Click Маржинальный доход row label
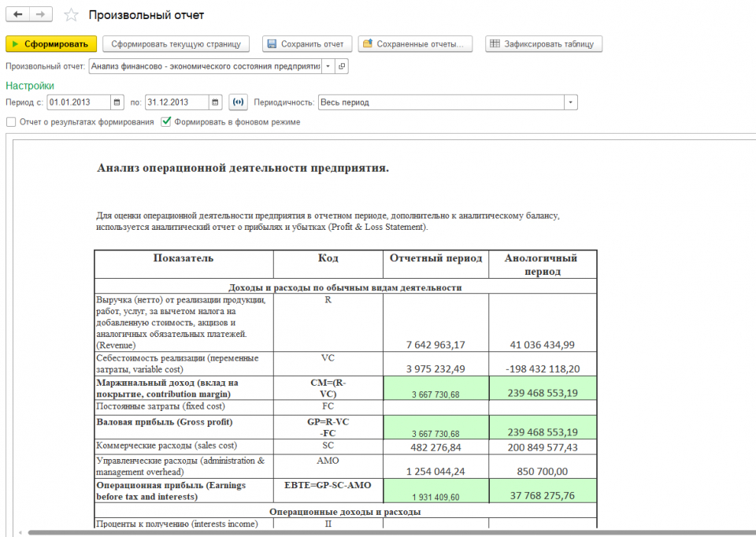Viewport: 756px width, 537px height. pos(167,388)
